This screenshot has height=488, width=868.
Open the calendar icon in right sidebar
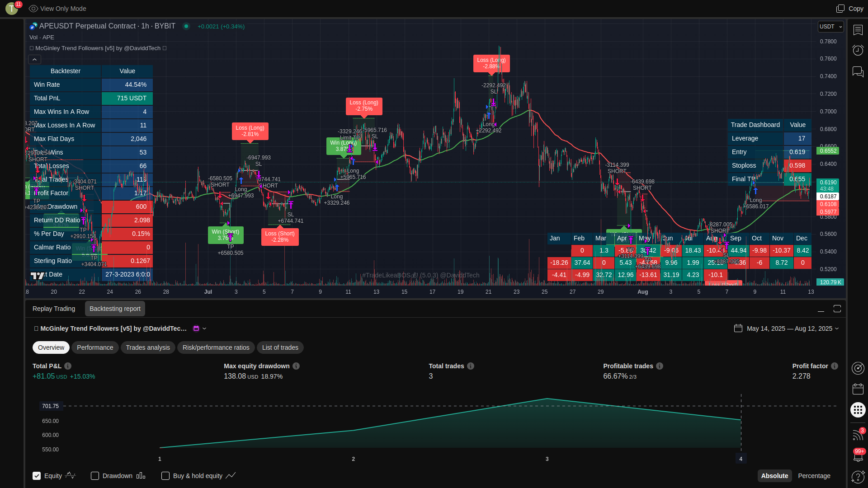858,389
